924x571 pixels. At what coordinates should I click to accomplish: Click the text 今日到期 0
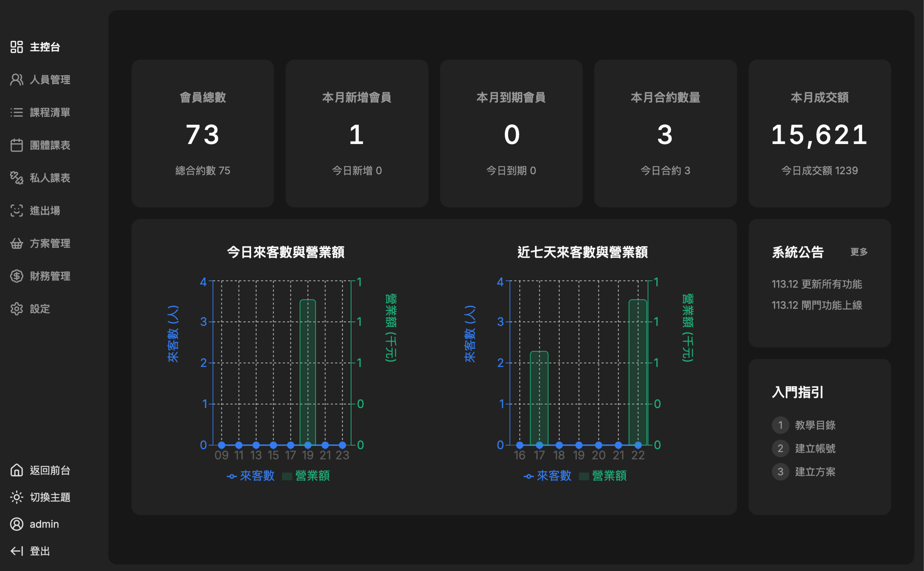pyautogui.click(x=511, y=171)
